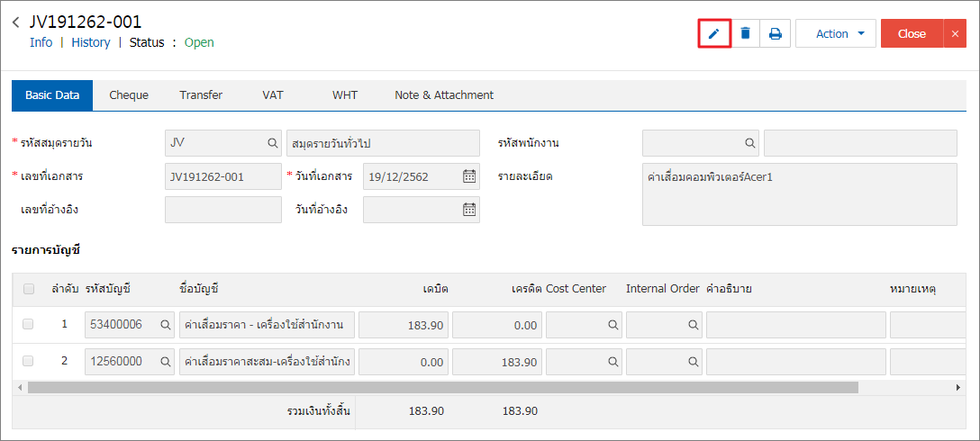Tick the checkbox for row 1
980x441 pixels.
(x=28, y=324)
